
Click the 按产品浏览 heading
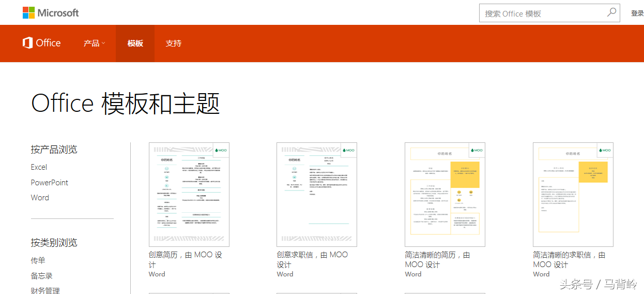54,150
